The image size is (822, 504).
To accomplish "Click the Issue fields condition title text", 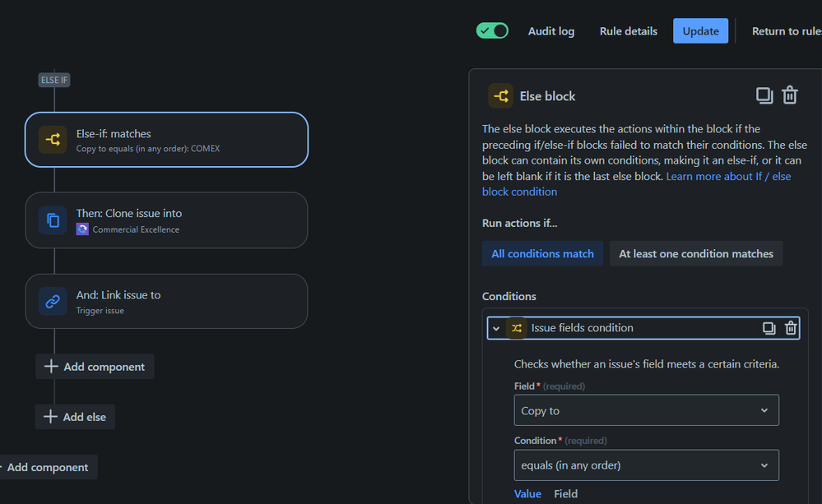I will click(582, 328).
